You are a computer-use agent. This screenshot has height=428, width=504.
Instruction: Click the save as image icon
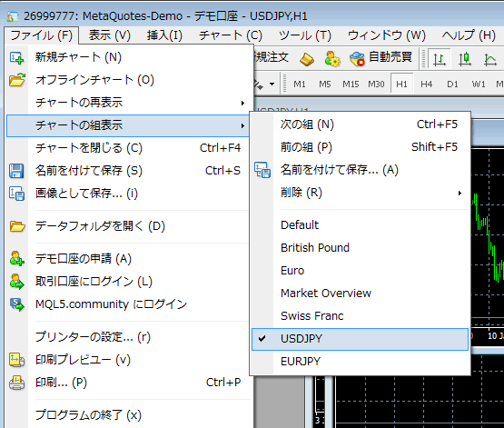pos(16,194)
